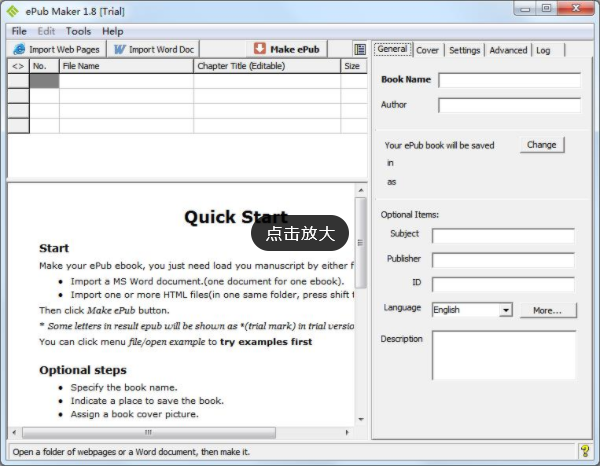Viewport: 601px width, 466px height.
Task: Open the File menu
Action: 19,31
